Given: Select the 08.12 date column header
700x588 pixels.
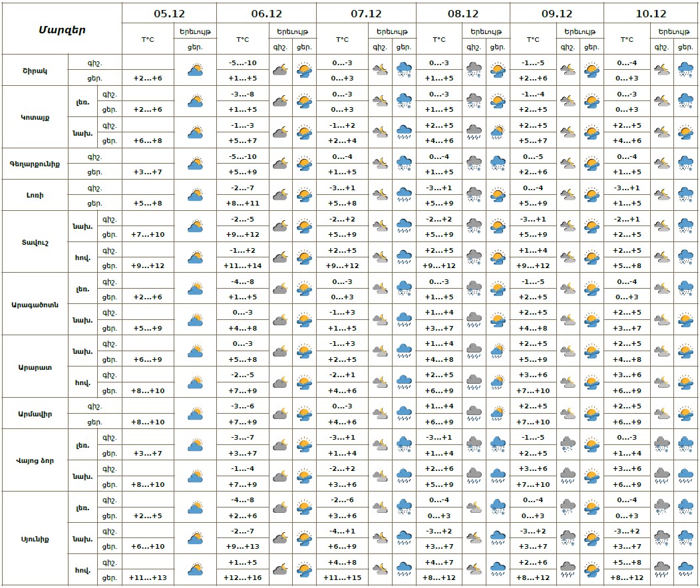Looking at the screenshot, I should pyautogui.click(x=462, y=13).
